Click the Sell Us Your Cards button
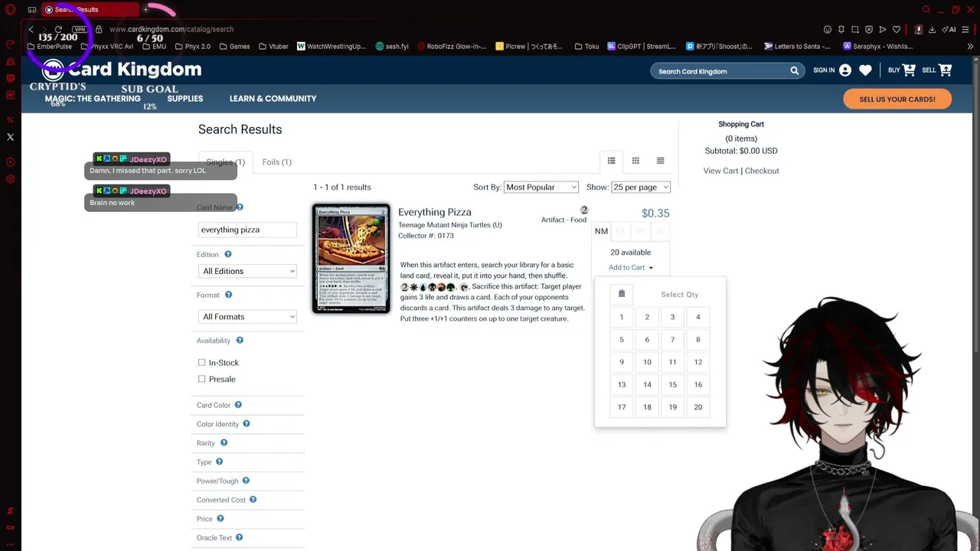This screenshot has width=980, height=551. [x=897, y=99]
